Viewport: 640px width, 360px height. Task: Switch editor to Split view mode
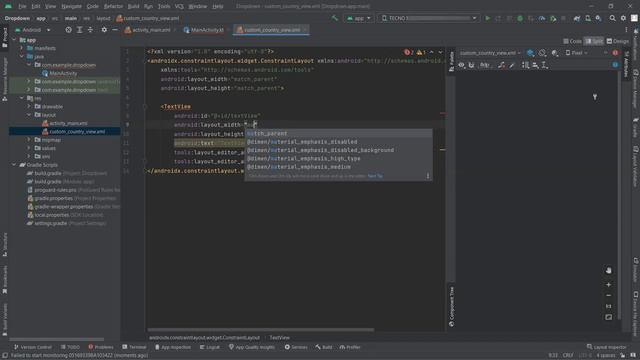coord(594,41)
